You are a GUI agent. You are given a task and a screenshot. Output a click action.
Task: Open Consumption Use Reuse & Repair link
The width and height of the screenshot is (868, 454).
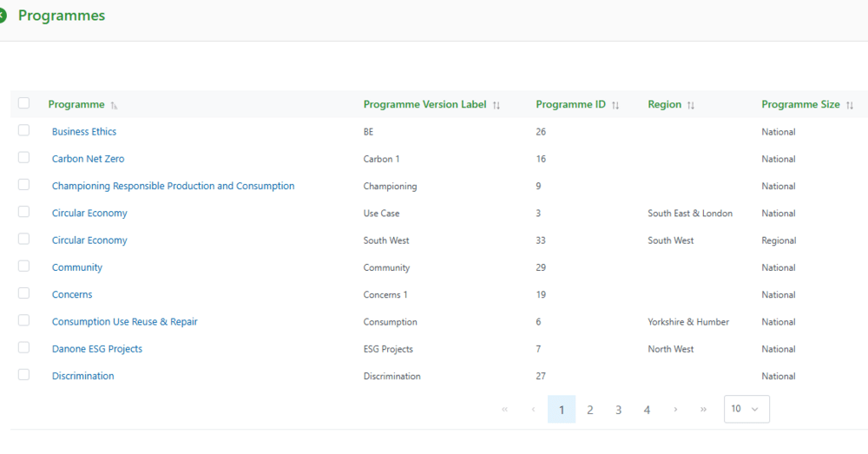(124, 322)
